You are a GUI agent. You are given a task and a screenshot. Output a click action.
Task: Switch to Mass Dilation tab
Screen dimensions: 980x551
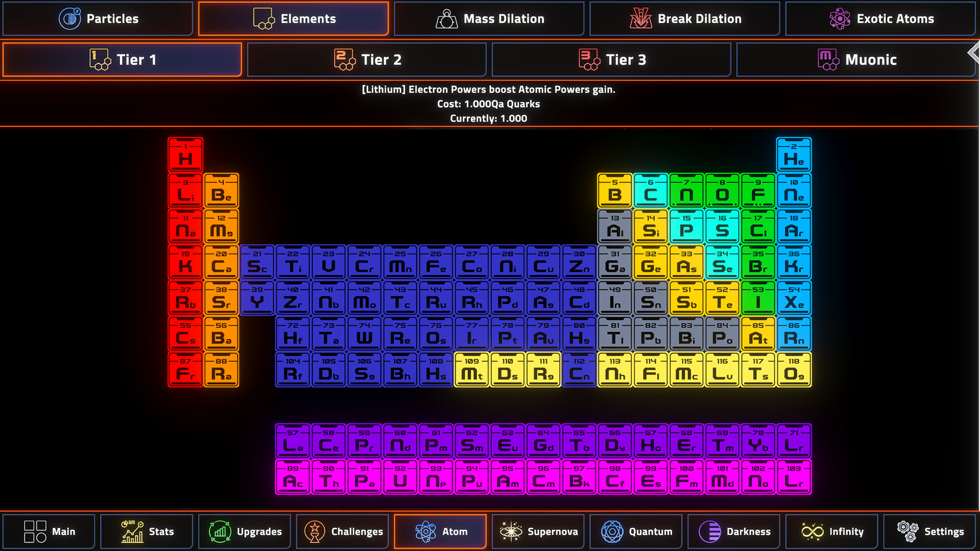coord(488,19)
